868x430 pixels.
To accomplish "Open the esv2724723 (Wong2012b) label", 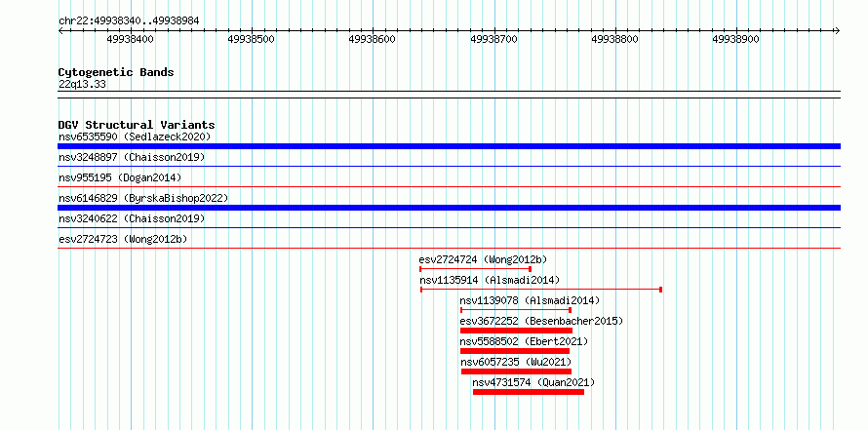I will 123,239.
